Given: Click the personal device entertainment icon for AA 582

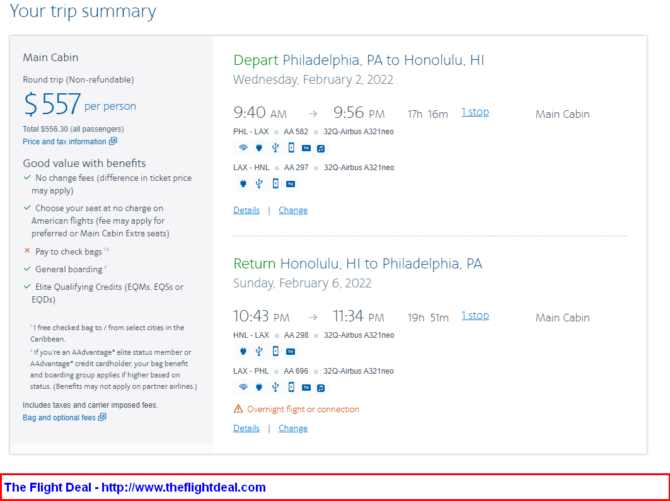Looking at the screenshot, I should coord(291,148).
